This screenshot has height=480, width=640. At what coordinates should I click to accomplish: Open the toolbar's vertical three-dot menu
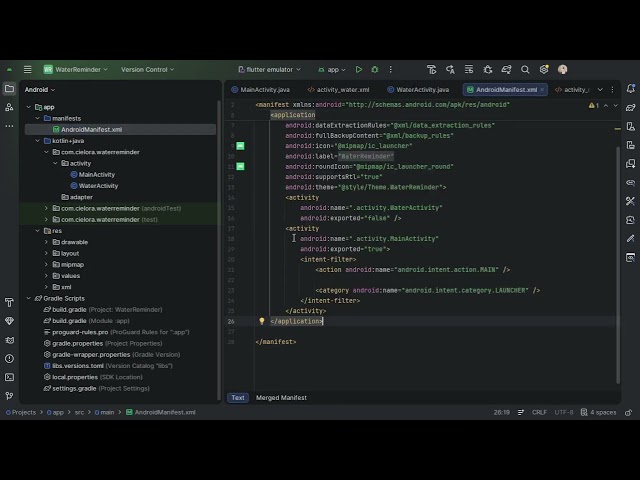(x=391, y=69)
